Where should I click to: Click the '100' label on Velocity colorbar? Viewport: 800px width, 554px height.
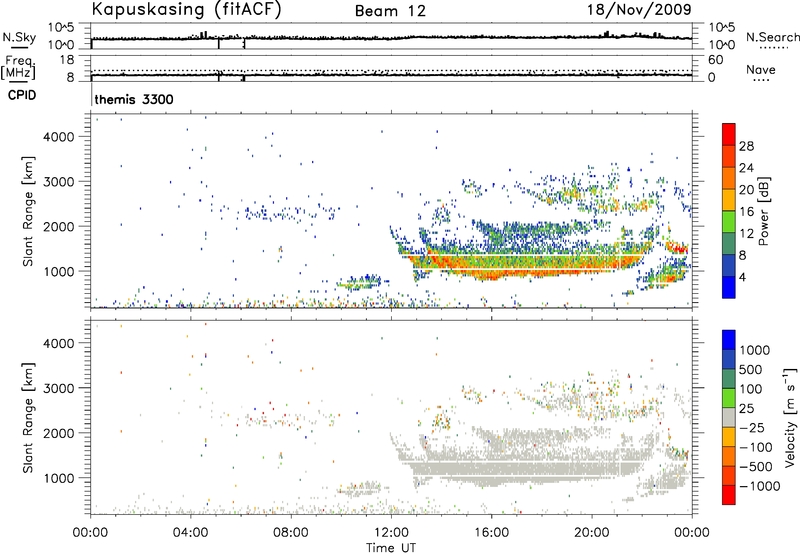(x=751, y=389)
